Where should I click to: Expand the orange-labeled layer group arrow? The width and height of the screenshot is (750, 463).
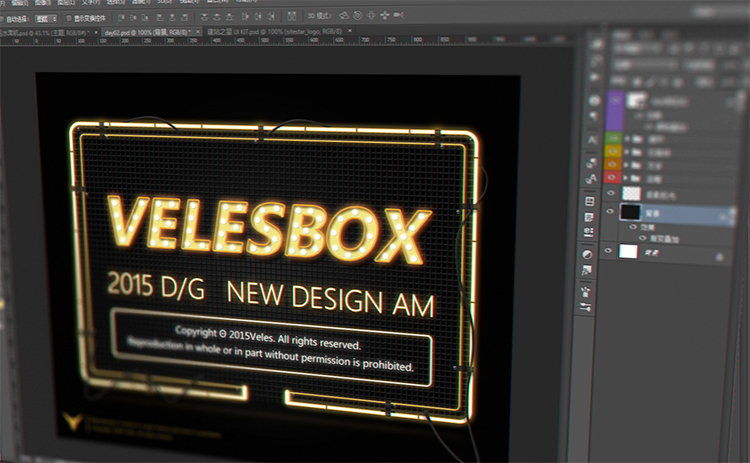point(625,165)
